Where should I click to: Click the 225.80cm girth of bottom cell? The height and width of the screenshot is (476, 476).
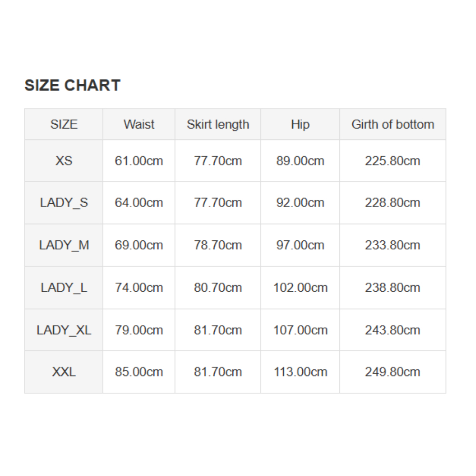tap(393, 161)
